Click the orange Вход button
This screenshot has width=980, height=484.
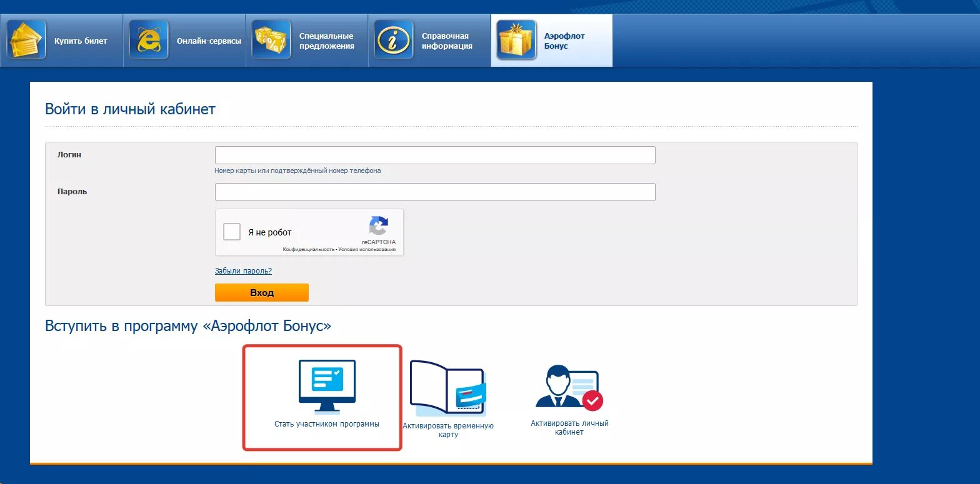point(262,292)
